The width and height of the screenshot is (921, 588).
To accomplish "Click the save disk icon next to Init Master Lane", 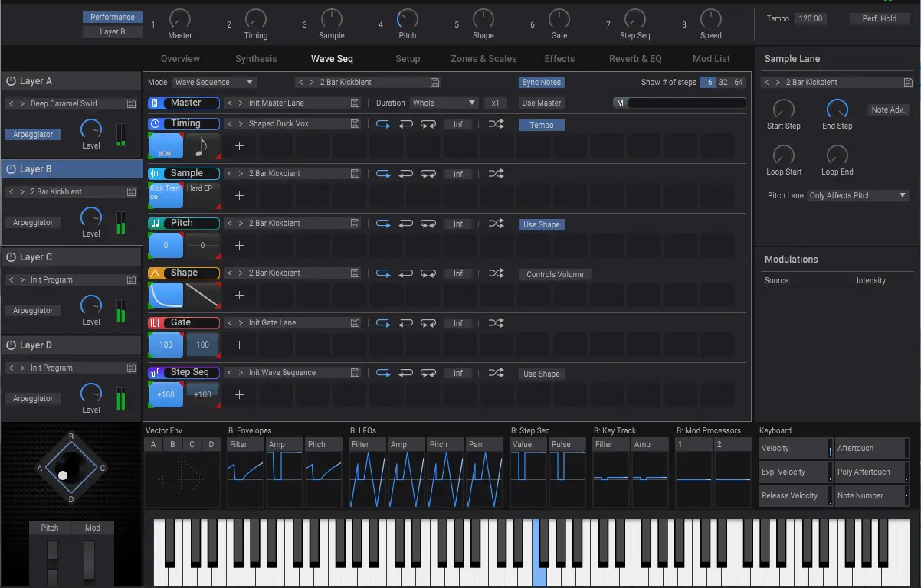I will 354,102.
